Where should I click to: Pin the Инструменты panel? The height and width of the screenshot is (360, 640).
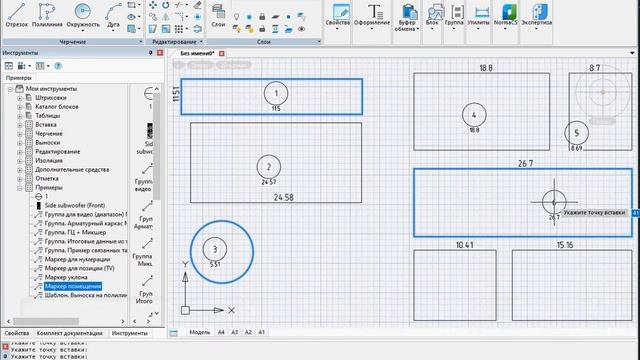[x=150, y=53]
